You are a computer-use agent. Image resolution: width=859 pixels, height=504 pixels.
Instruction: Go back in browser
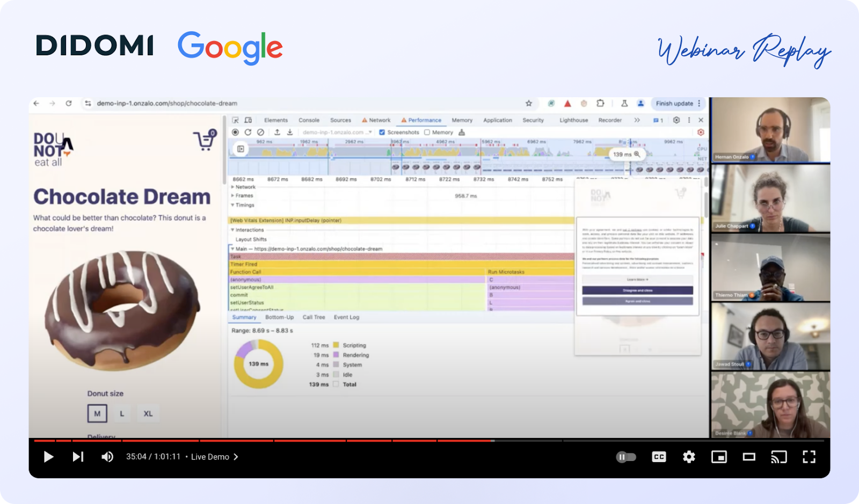(36, 103)
